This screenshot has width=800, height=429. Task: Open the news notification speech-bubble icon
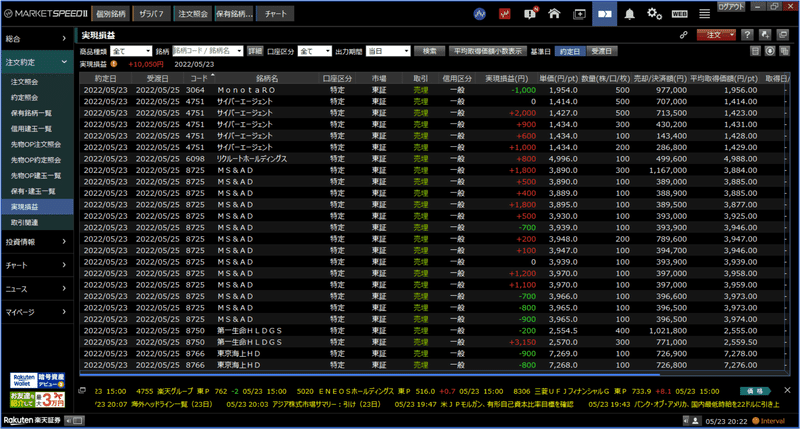pyautogui.click(x=530, y=14)
